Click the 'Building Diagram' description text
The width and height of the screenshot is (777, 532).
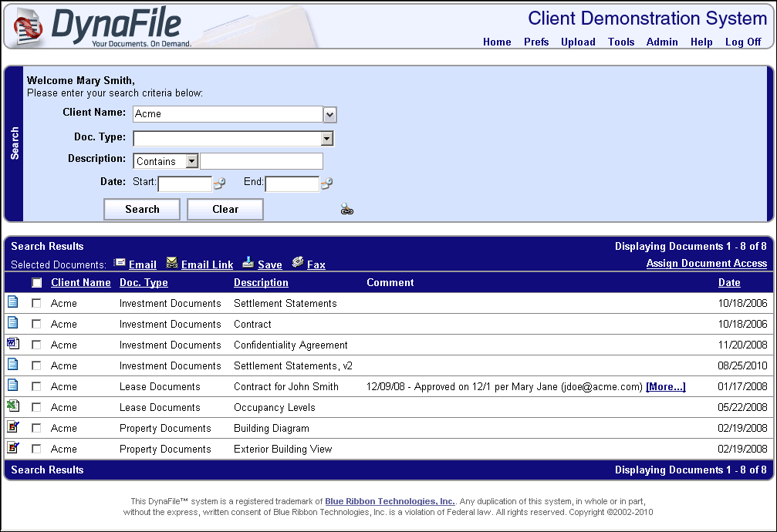tap(271, 428)
